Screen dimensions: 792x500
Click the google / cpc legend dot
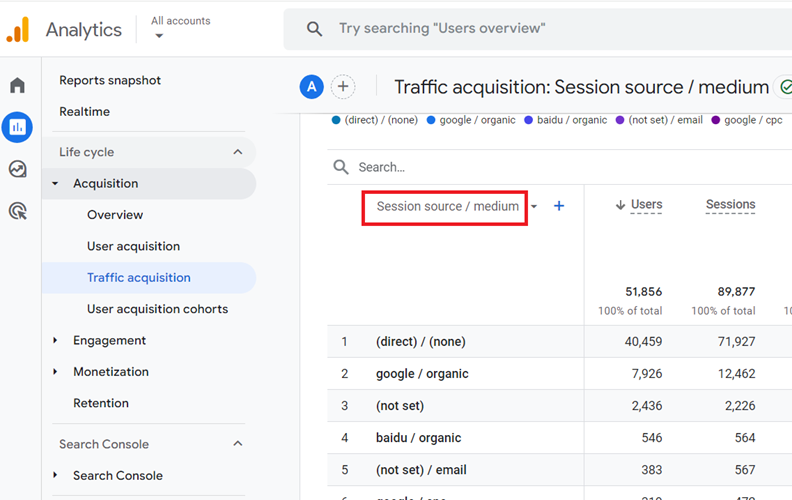pyautogui.click(x=716, y=120)
